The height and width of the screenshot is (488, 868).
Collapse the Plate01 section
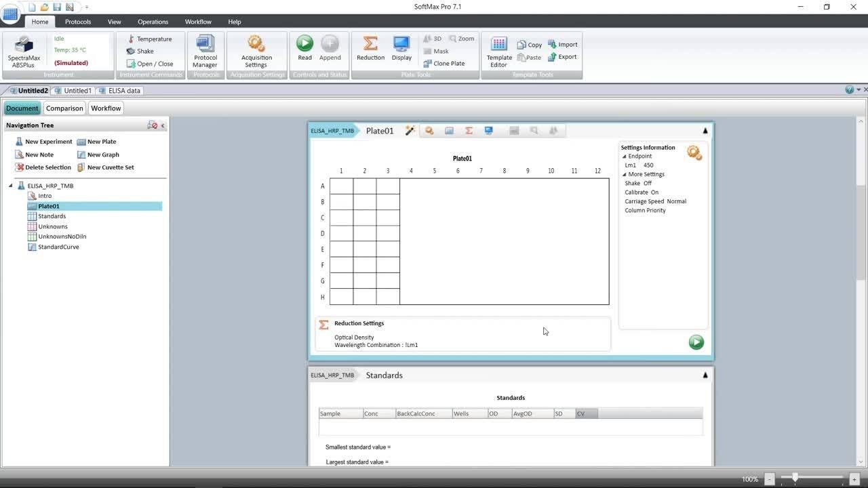pos(705,131)
